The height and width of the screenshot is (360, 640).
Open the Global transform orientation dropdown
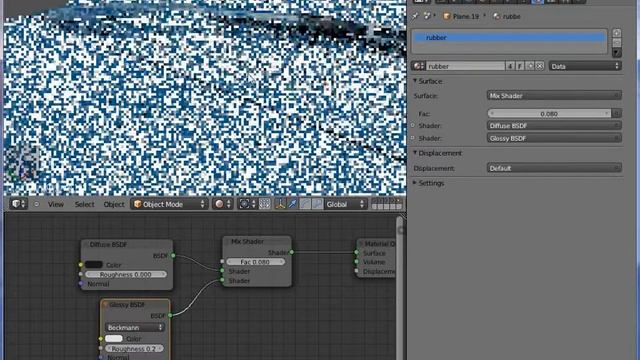click(x=345, y=204)
